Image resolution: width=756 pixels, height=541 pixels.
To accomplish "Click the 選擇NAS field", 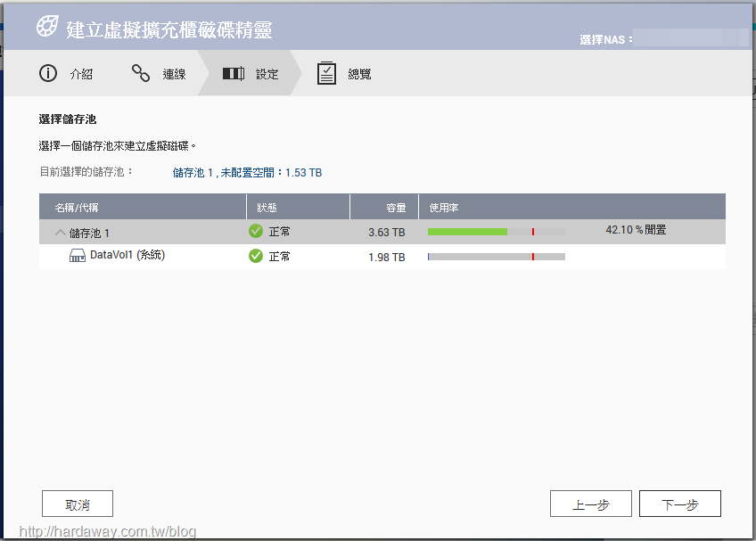I will pos(690,37).
